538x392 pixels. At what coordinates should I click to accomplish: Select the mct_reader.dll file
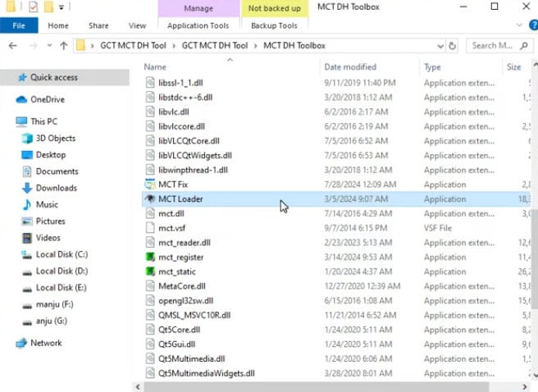[x=185, y=243]
